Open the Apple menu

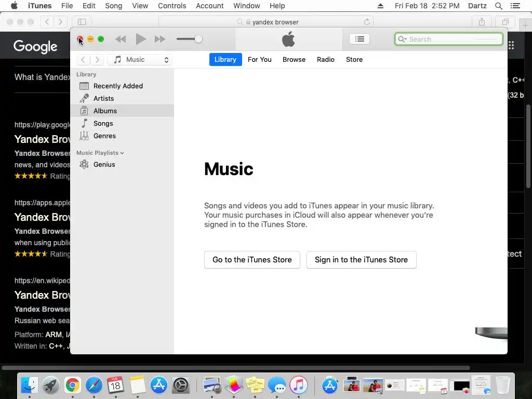click(x=14, y=6)
